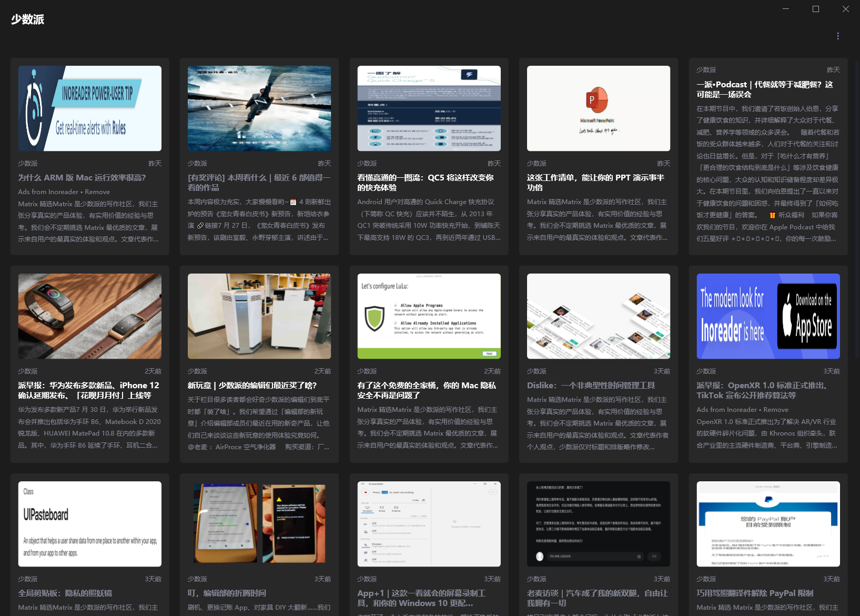
Task: Open article 巧用驾照翻译件解除 PayPal 限制
Action: pos(755,593)
